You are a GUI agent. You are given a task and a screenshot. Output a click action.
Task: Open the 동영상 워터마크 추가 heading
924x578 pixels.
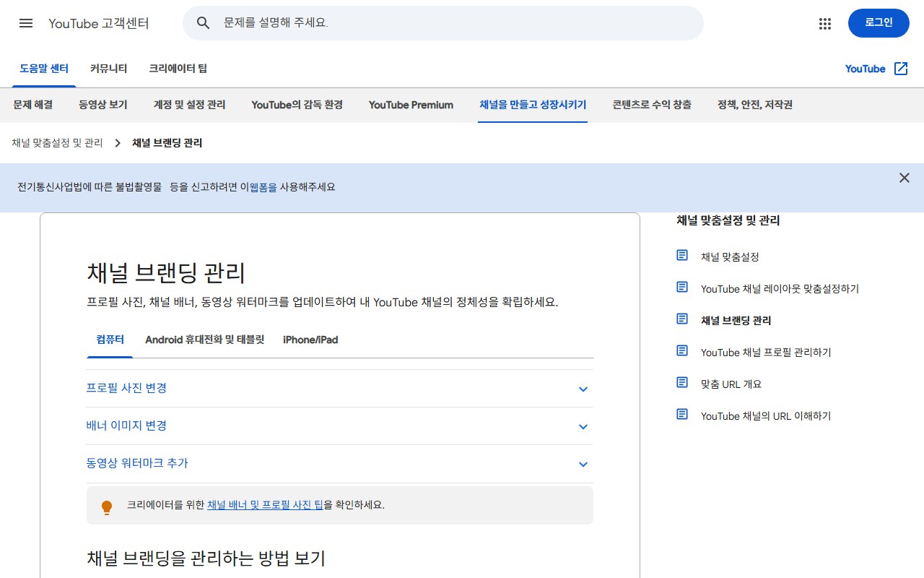[x=137, y=463]
